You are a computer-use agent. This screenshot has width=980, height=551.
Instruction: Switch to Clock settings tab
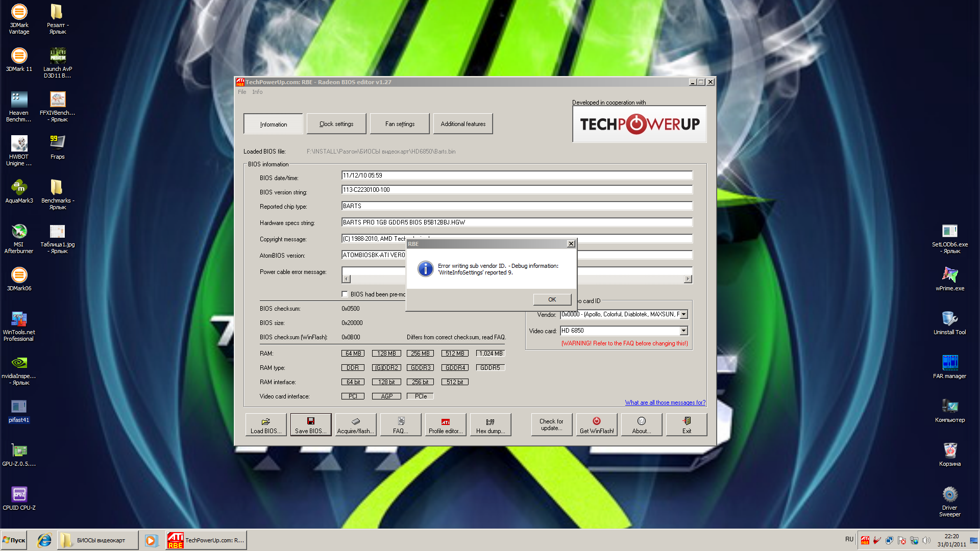coord(336,124)
